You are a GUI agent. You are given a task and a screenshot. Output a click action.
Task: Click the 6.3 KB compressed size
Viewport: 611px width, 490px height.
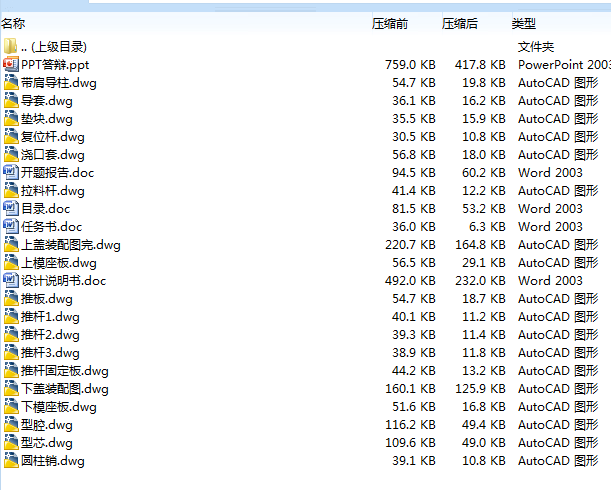(487, 226)
